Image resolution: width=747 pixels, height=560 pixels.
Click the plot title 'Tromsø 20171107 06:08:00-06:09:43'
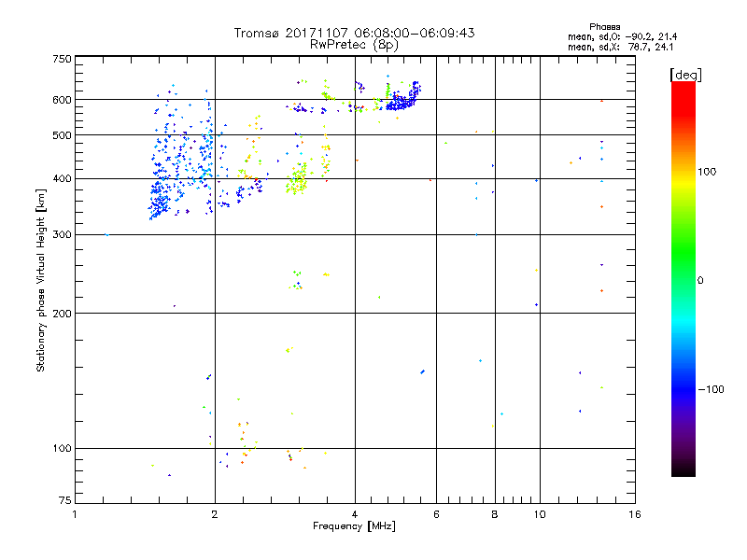(x=354, y=33)
